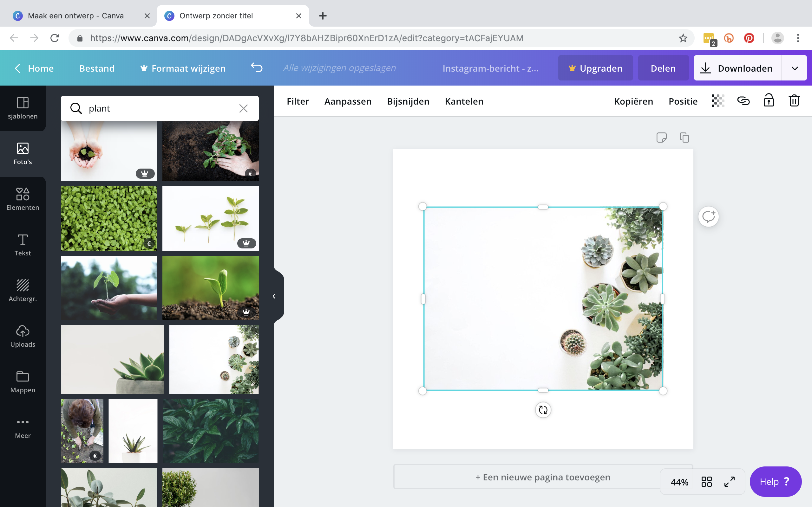Open the Downloaden dropdown chevron
This screenshot has width=812, height=507.
[x=794, y=68]
